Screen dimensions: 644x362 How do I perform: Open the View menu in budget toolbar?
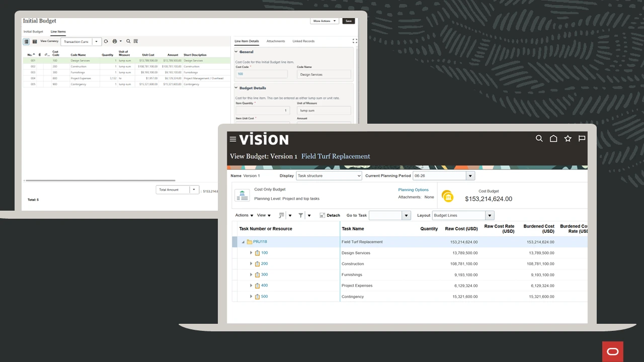coord(264,215)
